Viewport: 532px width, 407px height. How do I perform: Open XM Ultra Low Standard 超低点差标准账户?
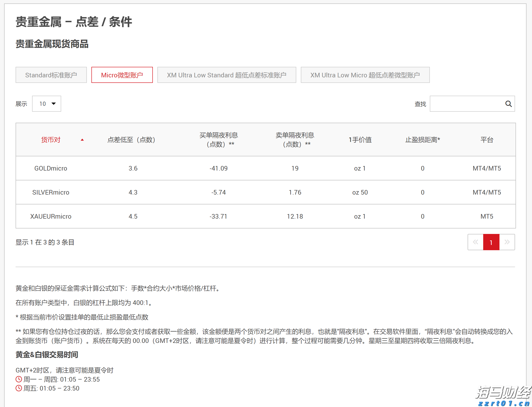tap(226, 75)
